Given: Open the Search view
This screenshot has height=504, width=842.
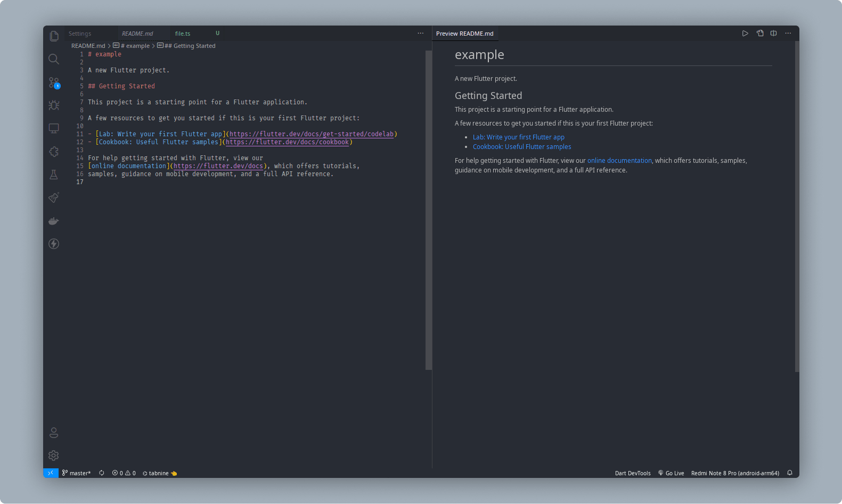Looking at the screenshot, I should [54, 59].
